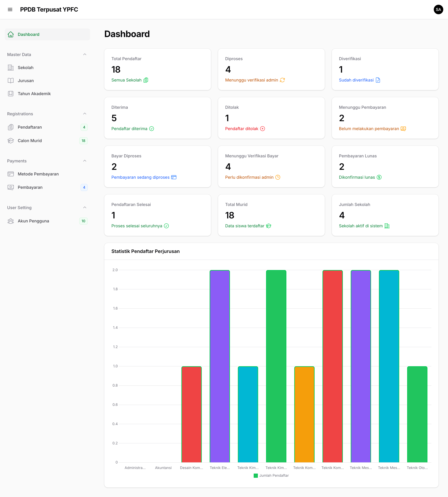Click the hamburger menu icon

click(10, 10)
